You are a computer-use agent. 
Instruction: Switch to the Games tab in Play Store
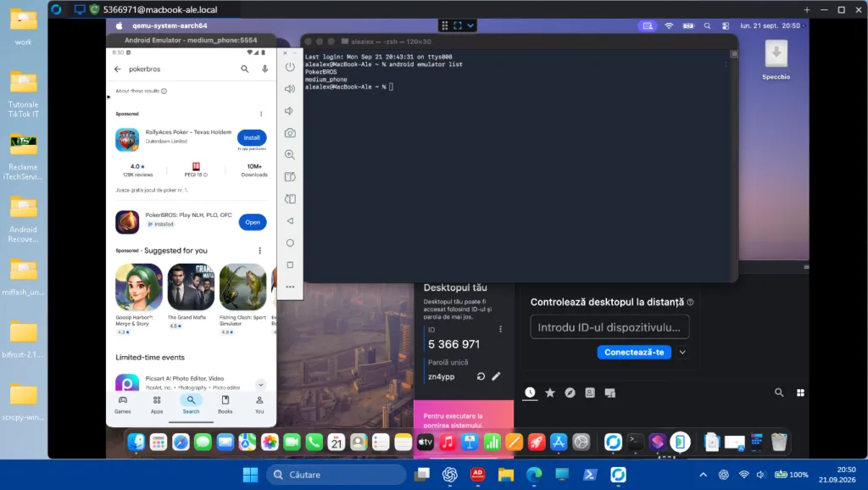[122, 404]
